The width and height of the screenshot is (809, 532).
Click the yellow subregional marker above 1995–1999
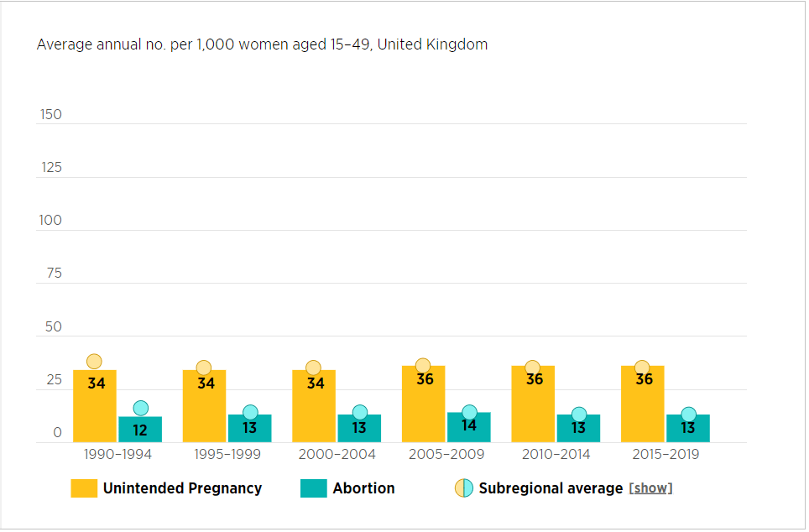pos(204,368)
